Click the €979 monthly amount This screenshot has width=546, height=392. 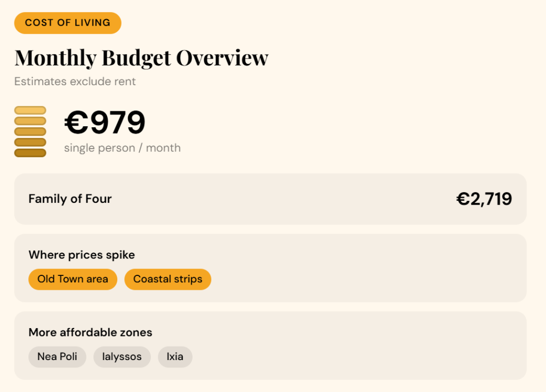[x=105, y=123]
